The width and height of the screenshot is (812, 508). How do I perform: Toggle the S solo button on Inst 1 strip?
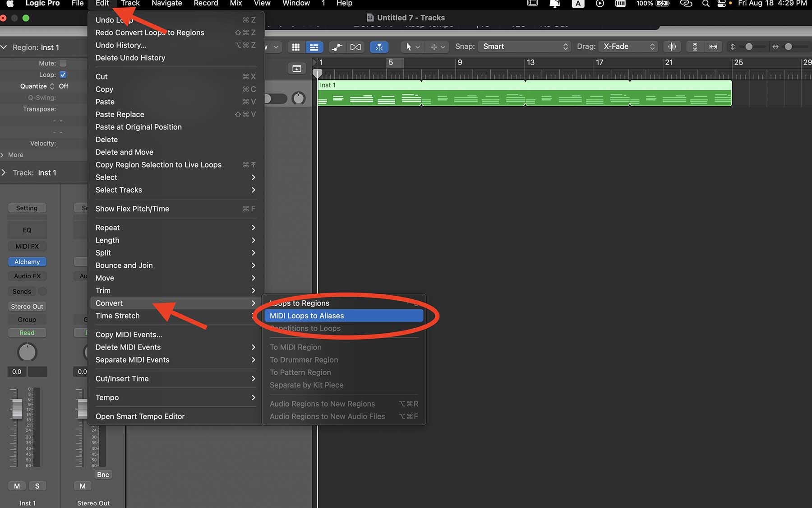[37, 486]
